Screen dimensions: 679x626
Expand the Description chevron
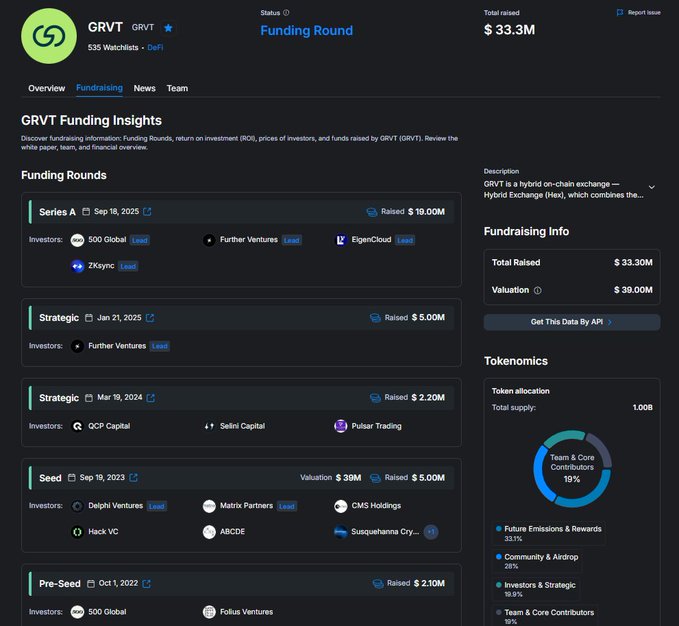coord(651,187)
